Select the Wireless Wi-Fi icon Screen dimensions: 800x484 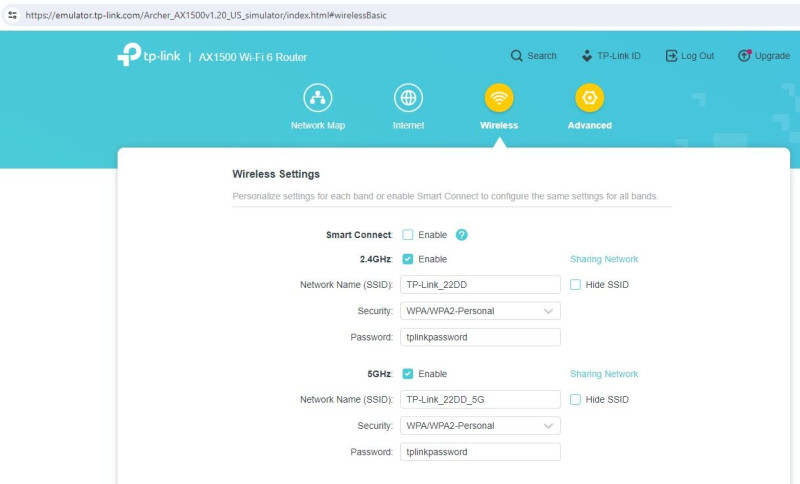tap(499, 98)
